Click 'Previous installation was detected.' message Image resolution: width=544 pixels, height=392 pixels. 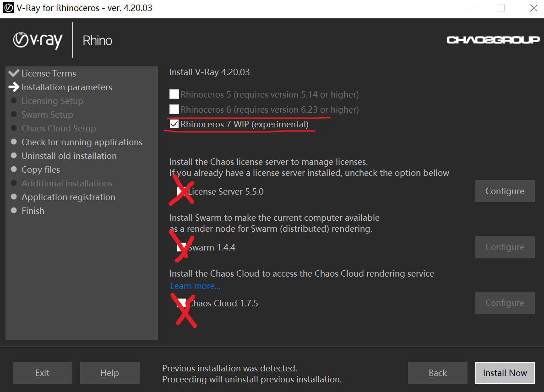(230, 368)
